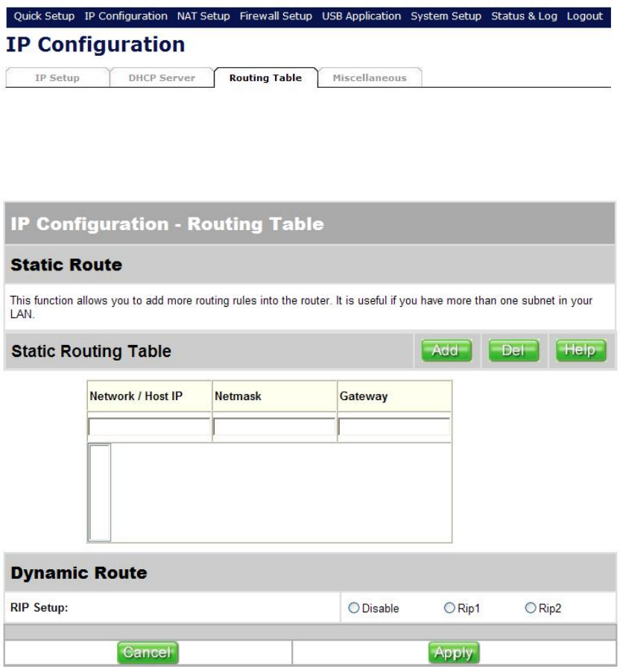Viewport: 620px width, 672px height.
Task: Select the Rip1 radio button
Action: point(449,608)
